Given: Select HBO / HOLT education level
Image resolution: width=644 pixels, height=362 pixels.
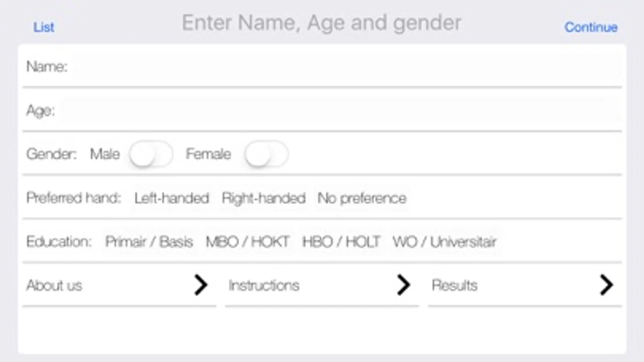Looking at the screenshot, I should pyautogui.click(x=341, y=242).
